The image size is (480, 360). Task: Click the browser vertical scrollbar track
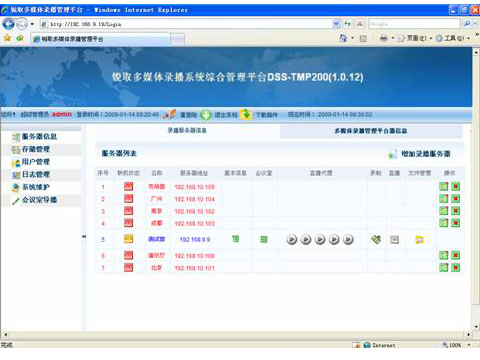click(x=476, y=187)
